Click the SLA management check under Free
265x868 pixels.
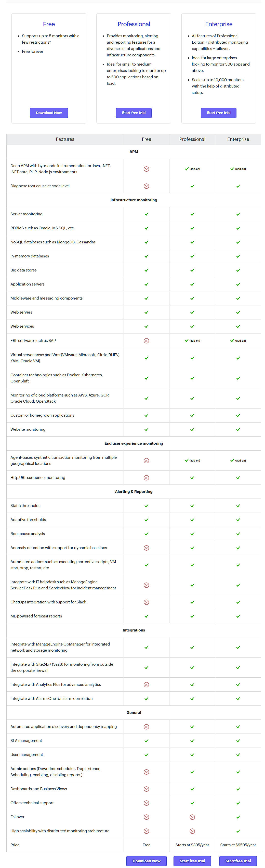tap(147, 741)
